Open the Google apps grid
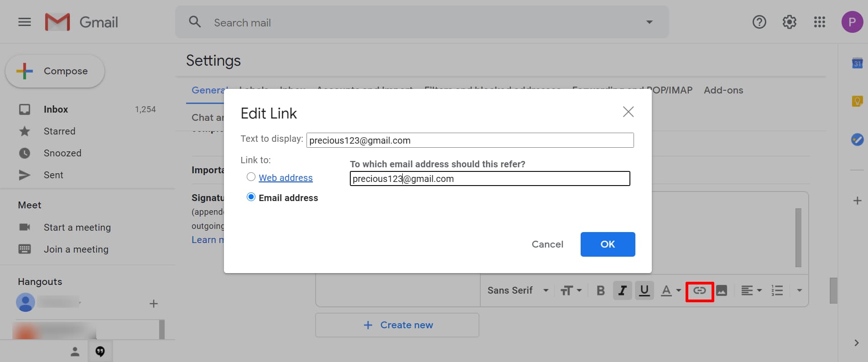This screenshot has height=362, width=868. point(819,22)
